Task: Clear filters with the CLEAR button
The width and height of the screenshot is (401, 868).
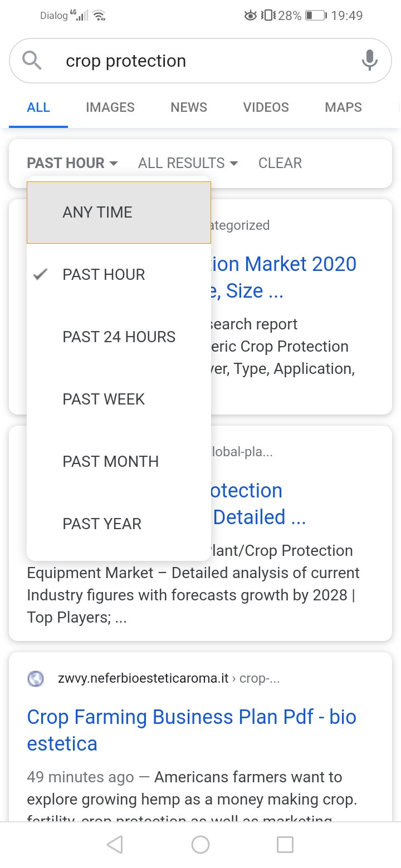Action: point(280,163)
